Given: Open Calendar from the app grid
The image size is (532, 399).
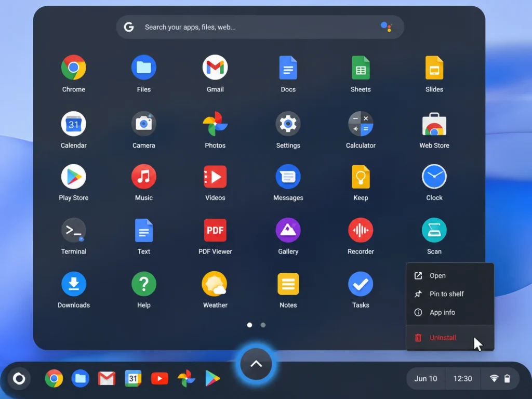Looking at the screenshot, I should 74,124.
